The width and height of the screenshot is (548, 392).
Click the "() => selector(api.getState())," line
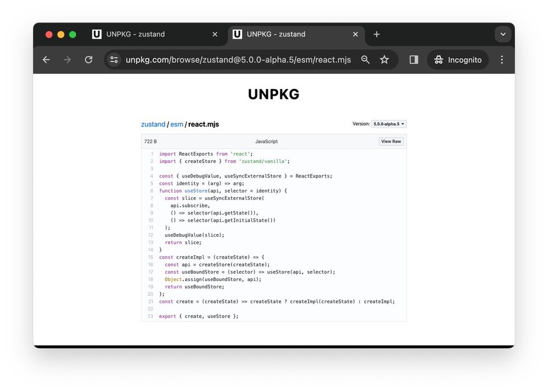point(215,213)
